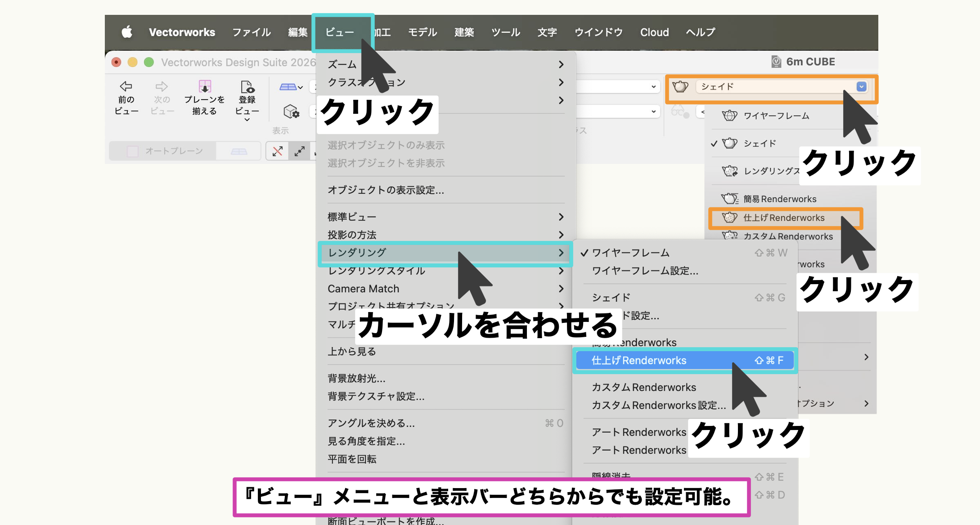Click the red-crossed arrows snap icon

(278, 151)
